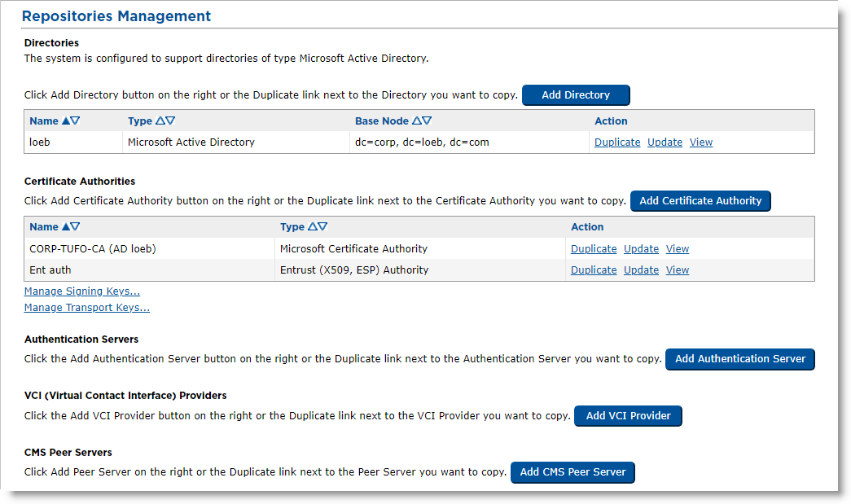Click Add CMS Peer Server button

click(x=572, y=472)
